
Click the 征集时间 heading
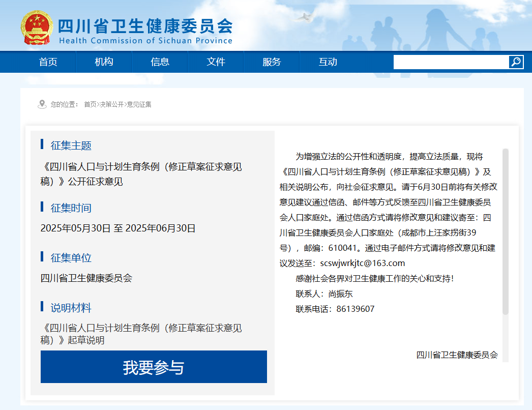pos(71,208)
